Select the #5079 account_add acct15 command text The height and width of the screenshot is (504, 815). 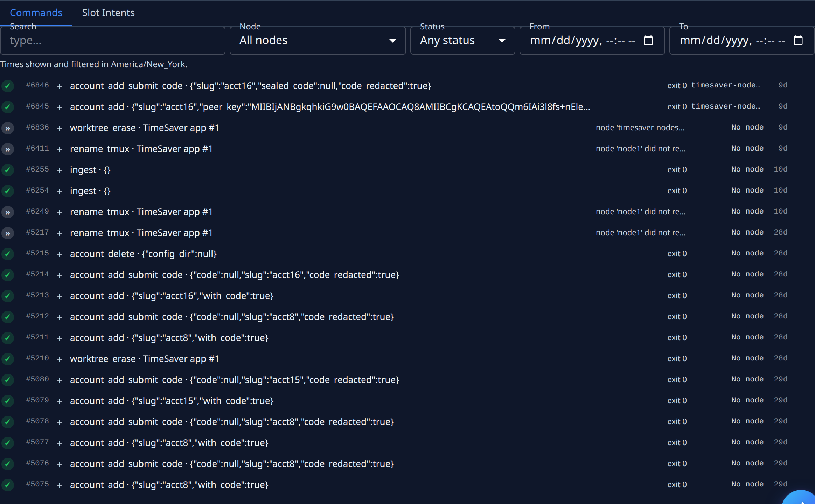point(172,401)
